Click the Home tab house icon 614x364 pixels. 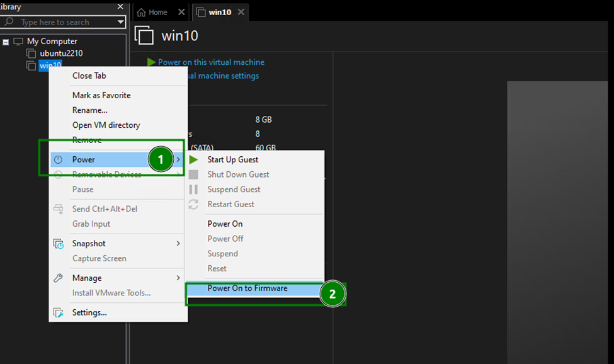(141, 13)
